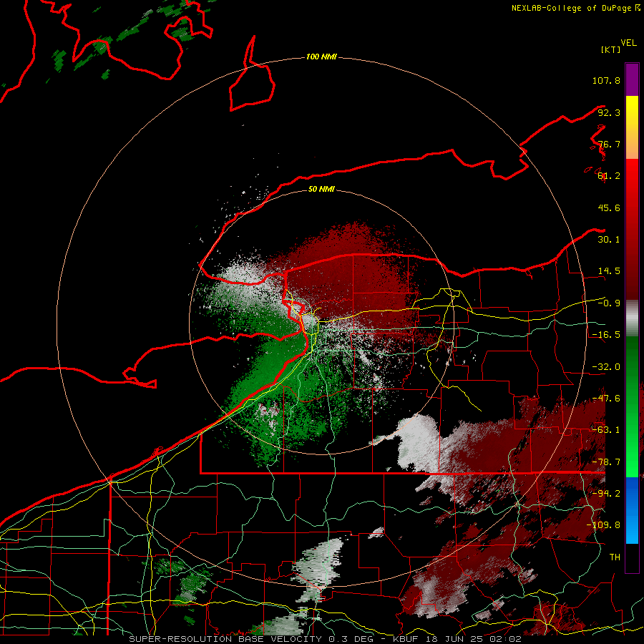Viewport: 644px width, 644px height.
Task: Click the 61.2 velocity scale value
Action: [609, 176]
